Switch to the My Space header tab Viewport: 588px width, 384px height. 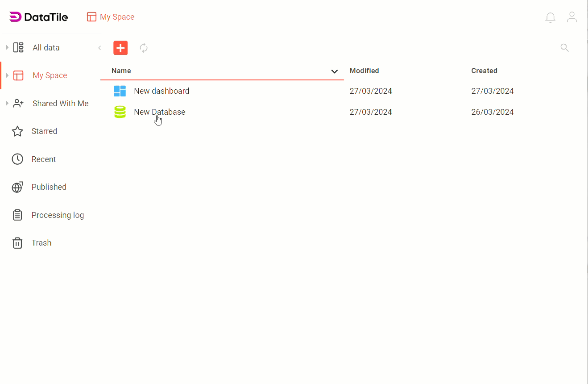pos(110,17)
